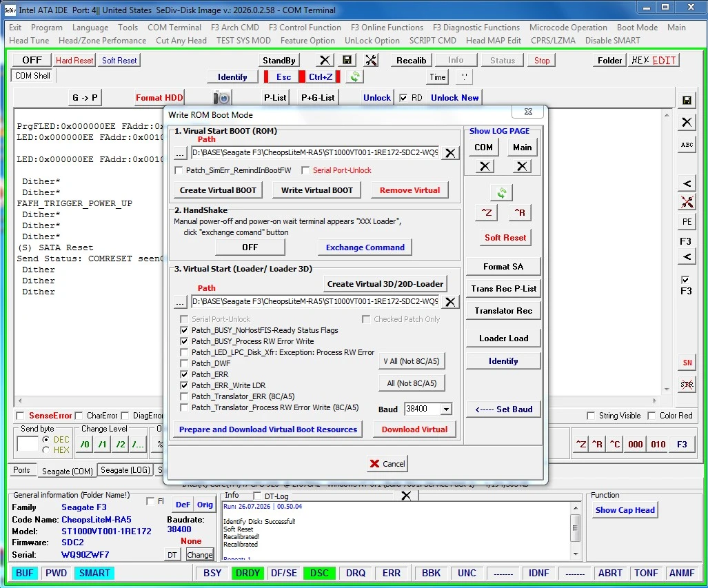This screenshot has height=588, width=708.
Task: Click the crossed tools icon in toolbar
Action: (371, 60)
